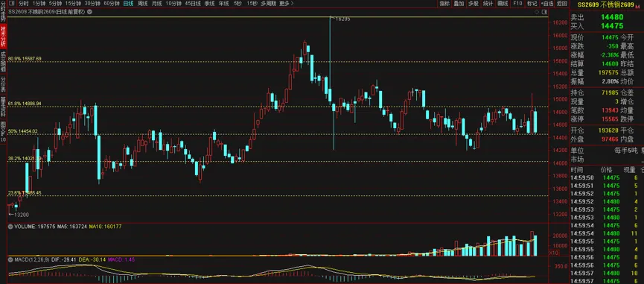This screenshot has width=644, height=284.
Task: Select the 45日线 period
Action: [x=193, y=3]
